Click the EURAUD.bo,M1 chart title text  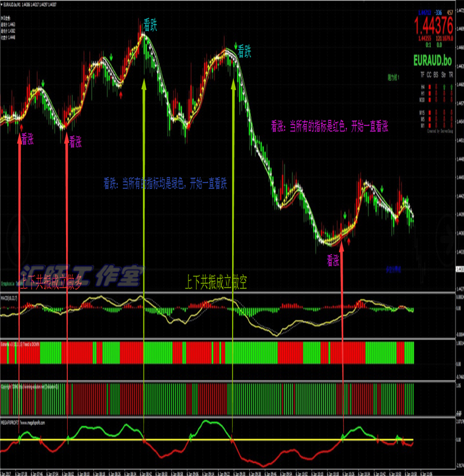click(12, 4)
